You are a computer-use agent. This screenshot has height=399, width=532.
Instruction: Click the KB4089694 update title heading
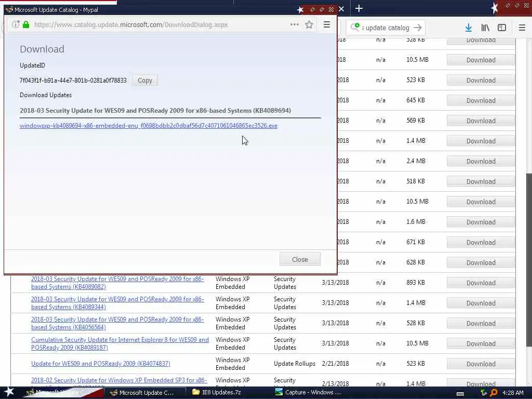pos(155,111)
